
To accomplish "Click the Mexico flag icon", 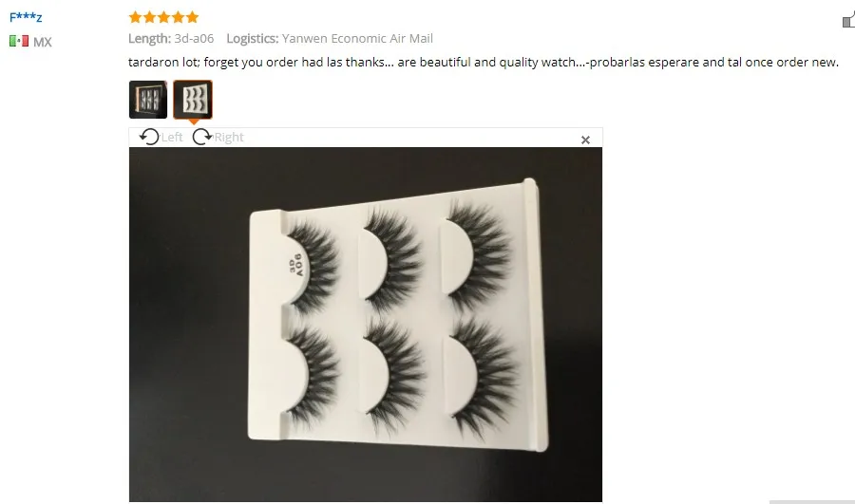I will pyautogui.click(x=19, y=41).
